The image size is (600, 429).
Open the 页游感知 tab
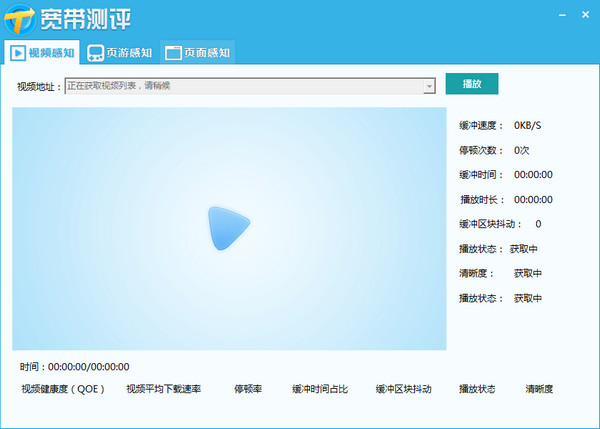pyautogui.click(x=120, y=53)
